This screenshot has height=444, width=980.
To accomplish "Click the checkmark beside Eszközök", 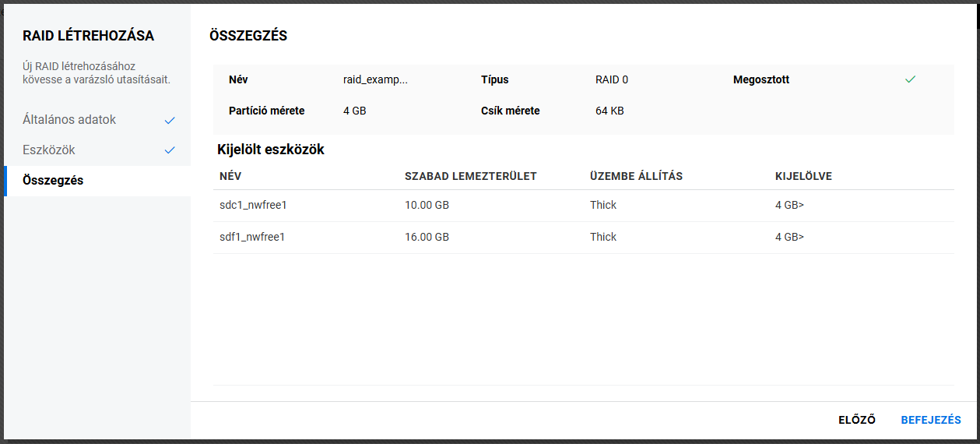I will [170, 150].
